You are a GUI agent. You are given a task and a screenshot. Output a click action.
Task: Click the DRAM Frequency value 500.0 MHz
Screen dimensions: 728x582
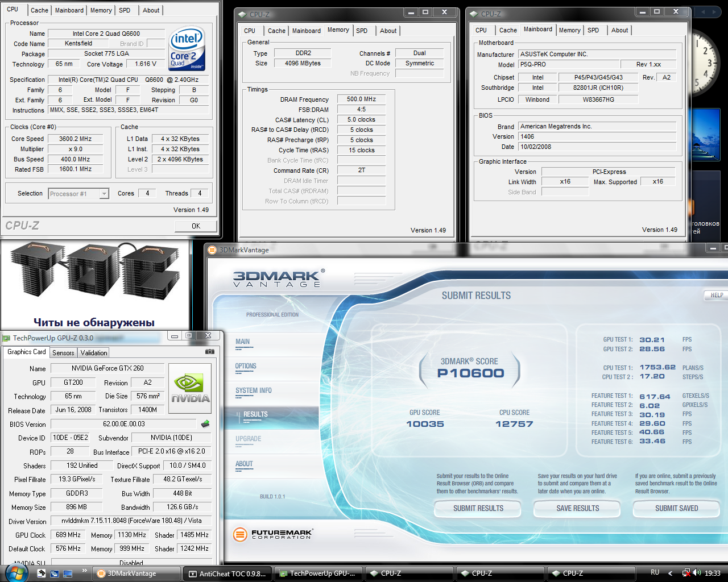(x=362, y=99)
